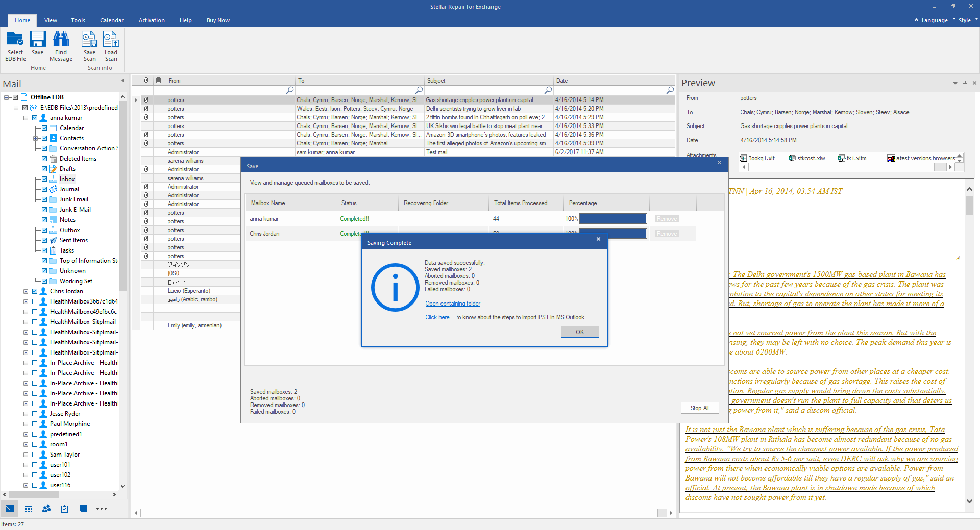Open the stkcost.xlw attachment
Screen dimensions: 980x530
point(807,158)
